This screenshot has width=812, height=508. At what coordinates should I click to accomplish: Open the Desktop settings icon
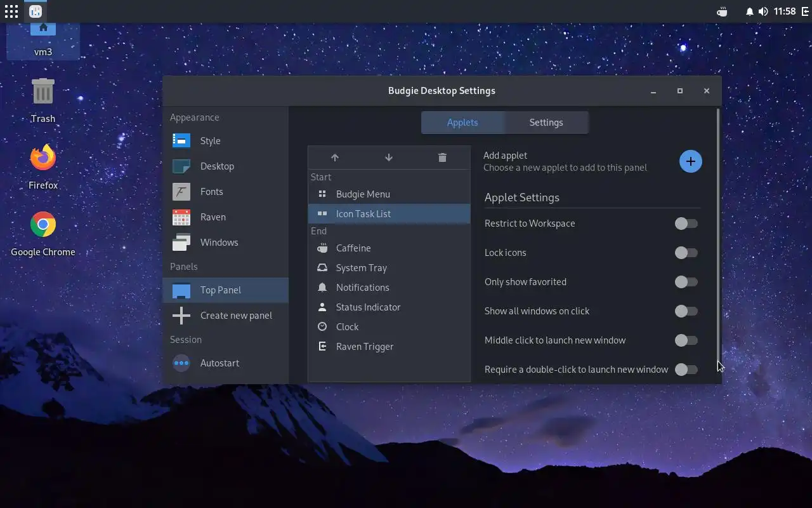[x=181, y=166]
